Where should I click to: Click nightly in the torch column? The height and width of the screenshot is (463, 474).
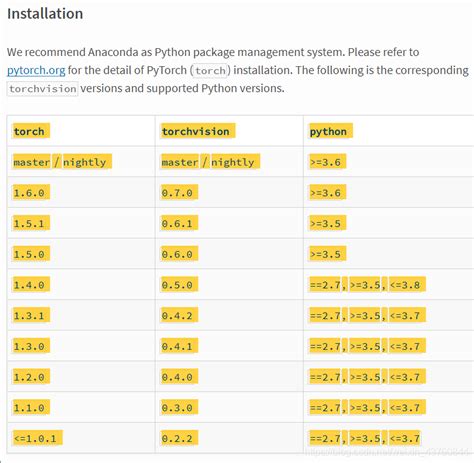pyautogui.click(x=87, y=162)
